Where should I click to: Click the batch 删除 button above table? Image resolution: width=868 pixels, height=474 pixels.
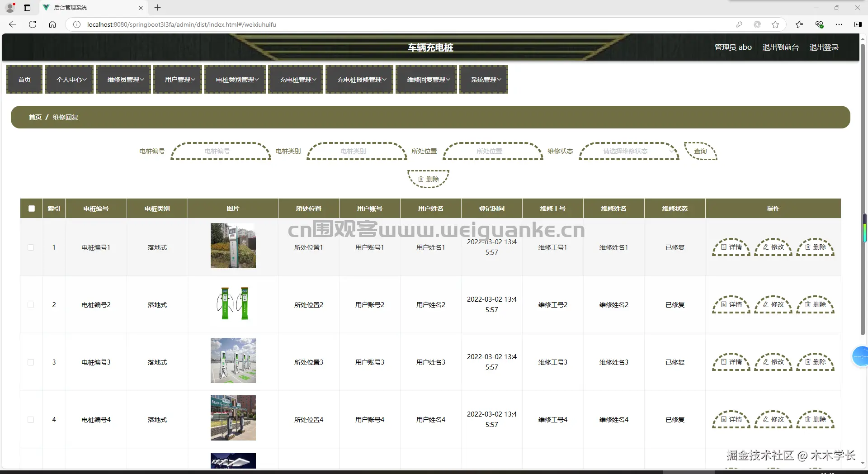point(428,179)
